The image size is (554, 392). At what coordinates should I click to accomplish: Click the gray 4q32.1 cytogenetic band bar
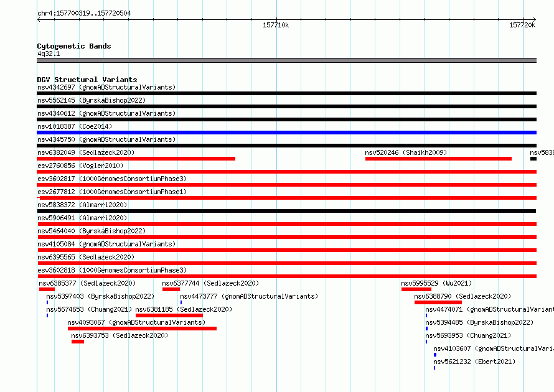pos(286,60)
